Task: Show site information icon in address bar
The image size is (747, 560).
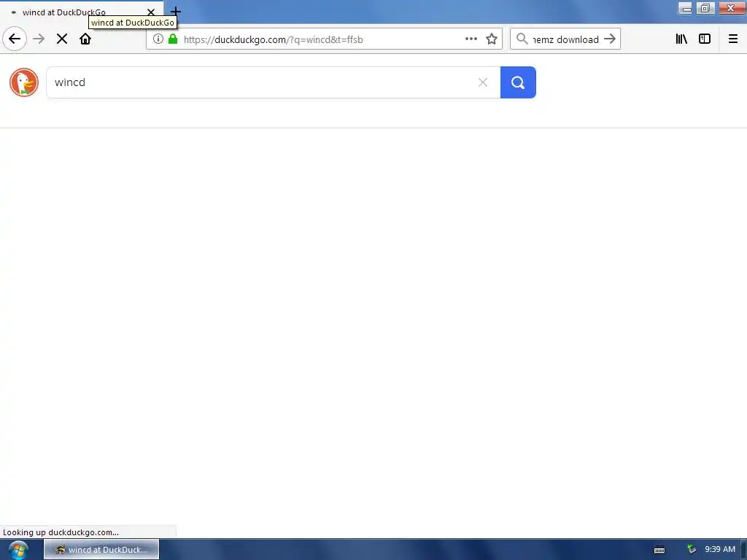Action: pos(158,39)
